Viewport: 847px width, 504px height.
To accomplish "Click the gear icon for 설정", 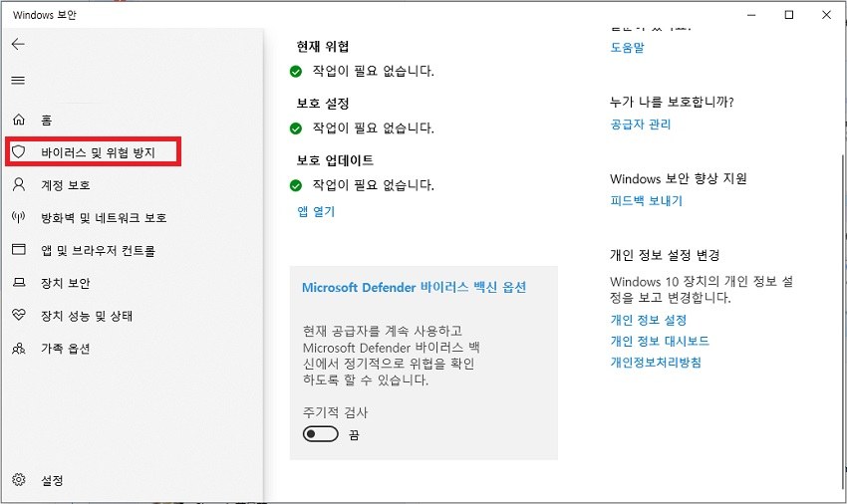I will click(x=19, y=480).
